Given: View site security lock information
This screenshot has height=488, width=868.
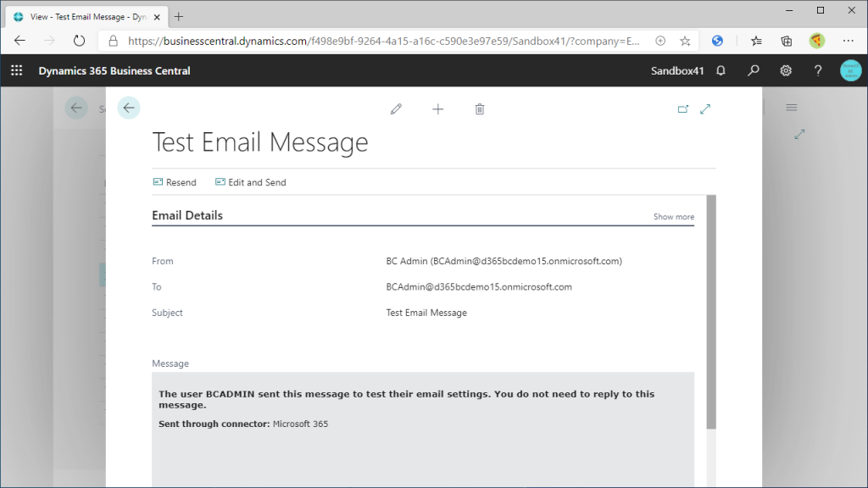Looking at the screenshot, I should point(113,41).
